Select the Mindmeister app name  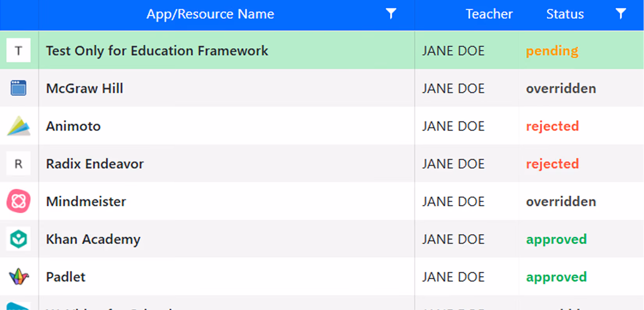[86, 202]
